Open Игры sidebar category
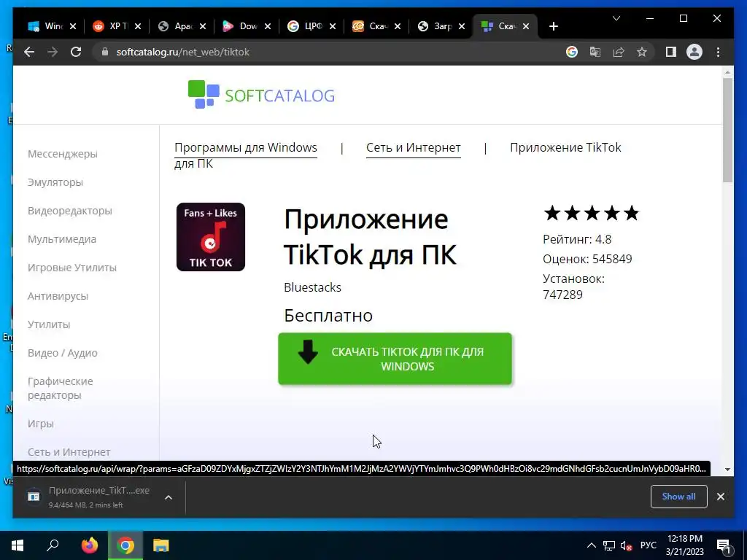Viewport: 747px width, 560px height. click(x=41, y=424)
